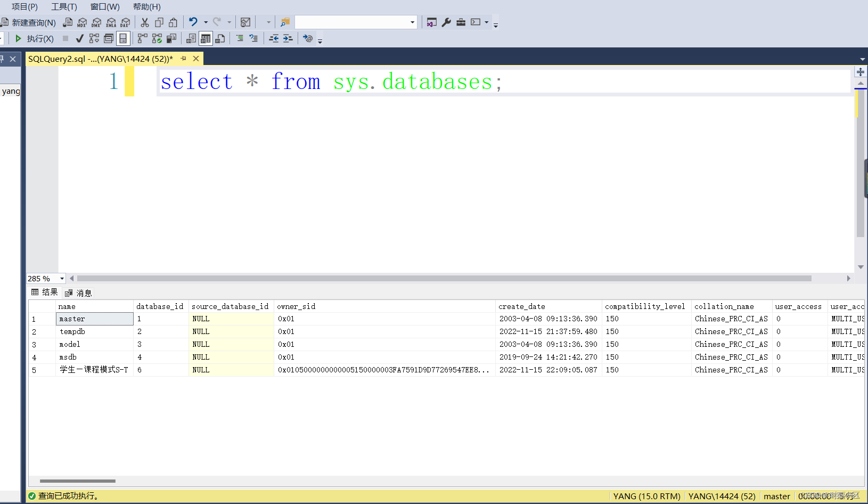Toggle Include Actual Execution Plan
The image size is (868, 504).
(143, 38)
